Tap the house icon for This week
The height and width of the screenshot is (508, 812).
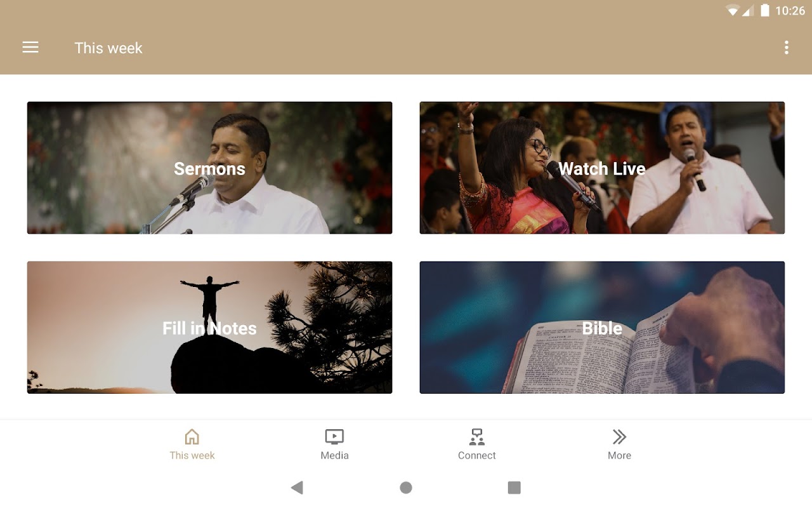coord(192,437)
